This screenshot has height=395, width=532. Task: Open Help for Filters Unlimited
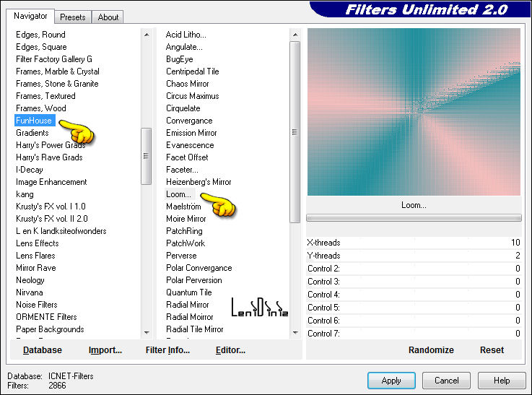pos(502,380)
